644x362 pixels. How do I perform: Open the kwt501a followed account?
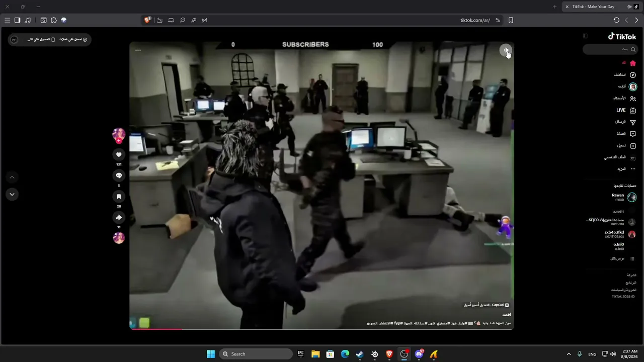(x=611, y=222)
